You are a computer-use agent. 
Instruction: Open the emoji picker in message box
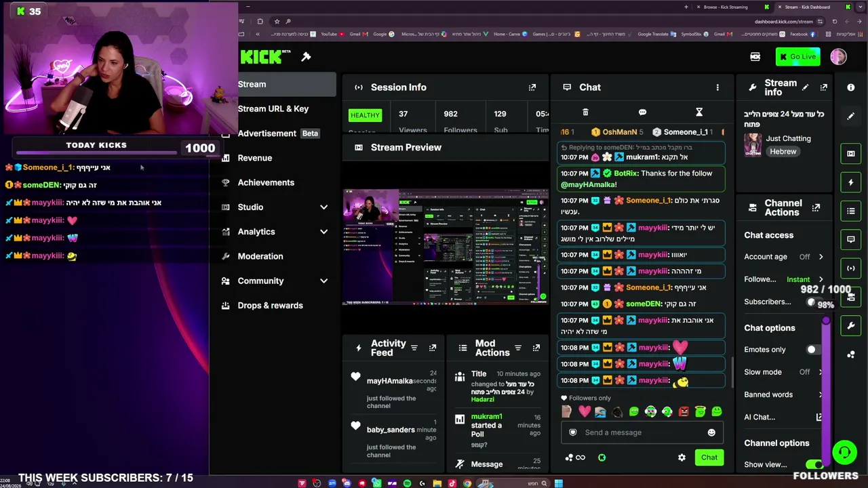tap(711, 432)
